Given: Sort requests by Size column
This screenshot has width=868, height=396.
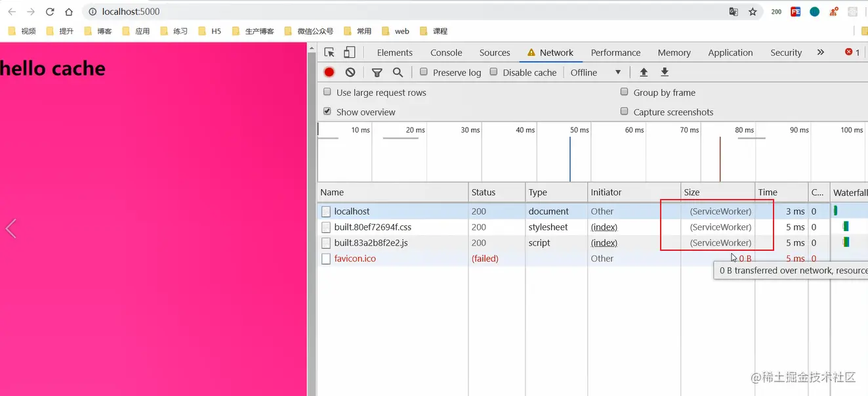Looking at the screenshot, I should 718,192.
